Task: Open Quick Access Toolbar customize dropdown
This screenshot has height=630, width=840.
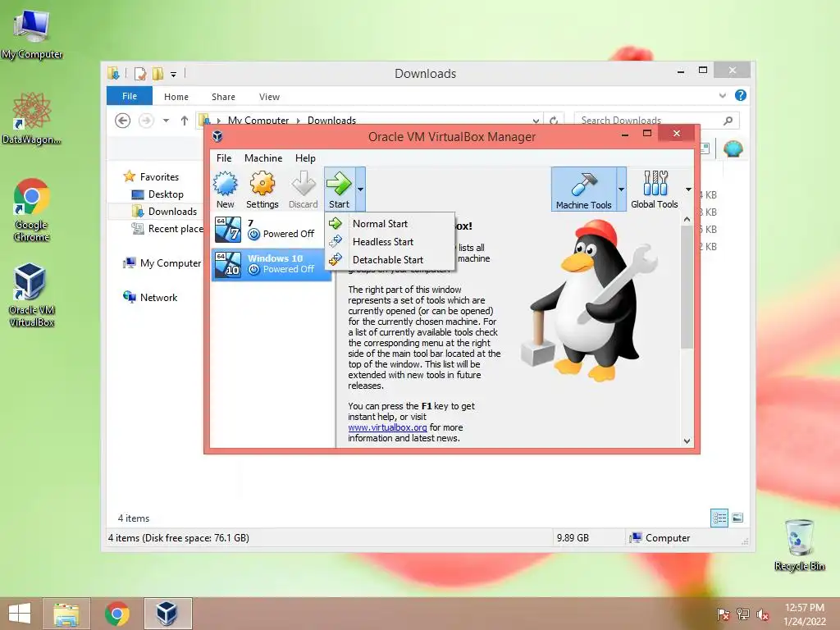Action: tap(174, 74)
